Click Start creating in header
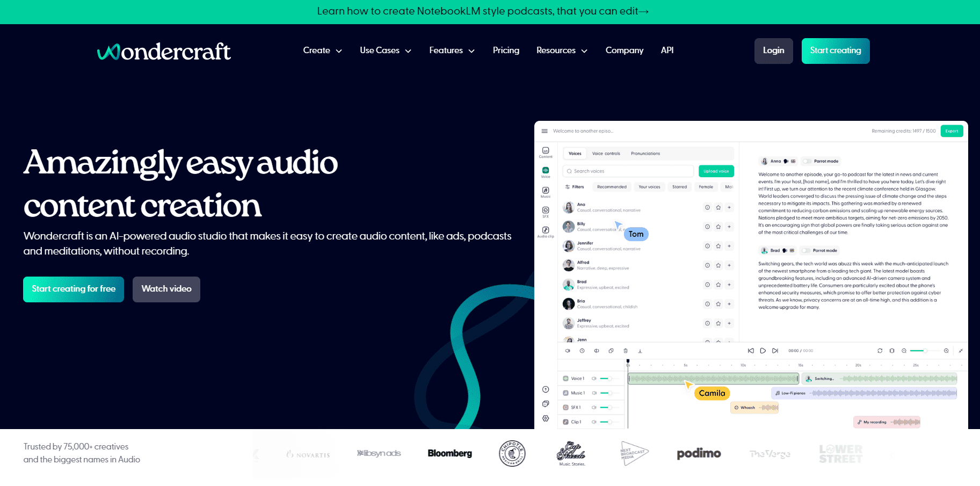The height and width of the screenshot is (486, 980). click(x=836, y=51)
